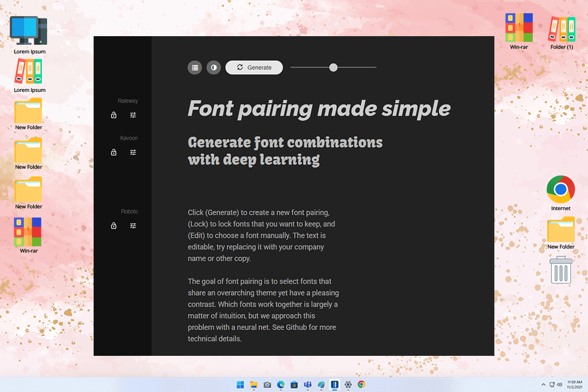
Task: Open the Win-rar icon at top right
Action: [519, 32]
